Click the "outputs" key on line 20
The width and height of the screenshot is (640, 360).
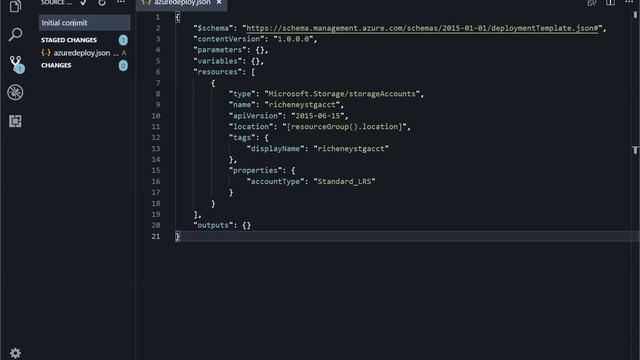pos(213,225)
